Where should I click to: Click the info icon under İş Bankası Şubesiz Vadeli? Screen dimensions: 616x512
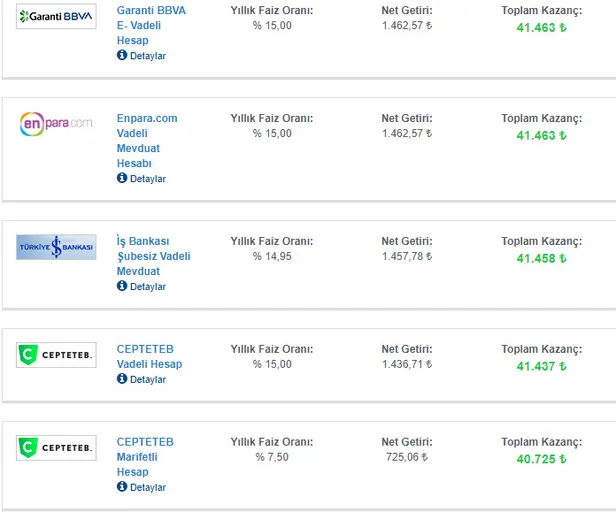point(122,286)
